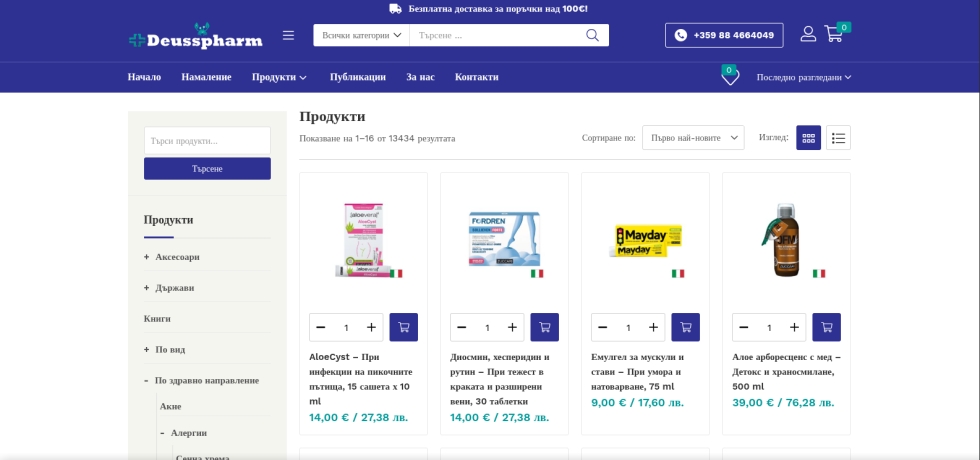The image size is (980, 460).
Task: Switch to grid view layout
Action: click(x=808, y=138)
